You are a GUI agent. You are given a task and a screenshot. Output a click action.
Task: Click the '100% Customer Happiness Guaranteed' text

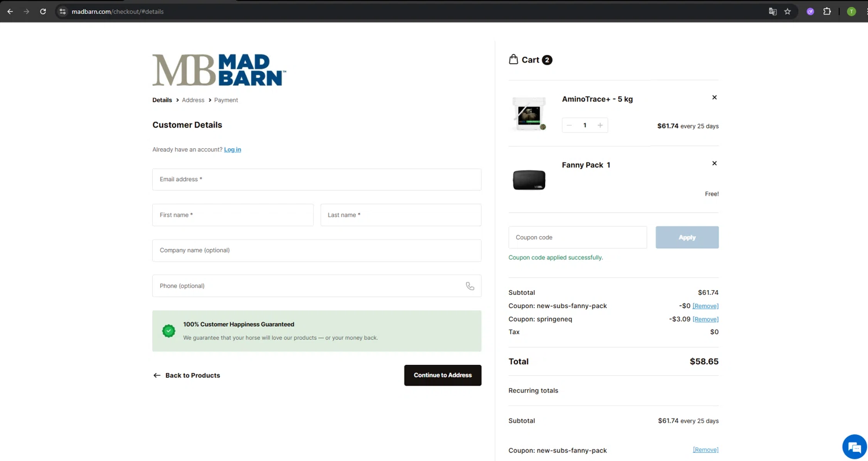pyautogui.click(x=239, y=324)
